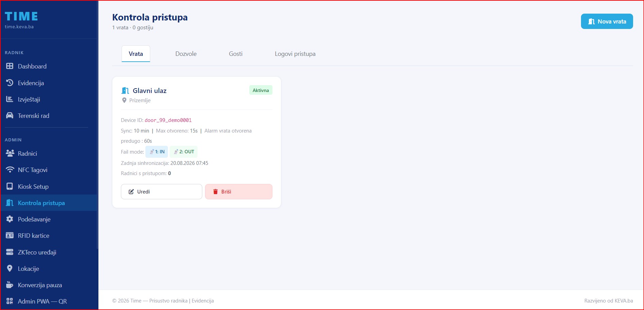
Task: Go to Evidencija in sidebar
Action: point(49,83)
